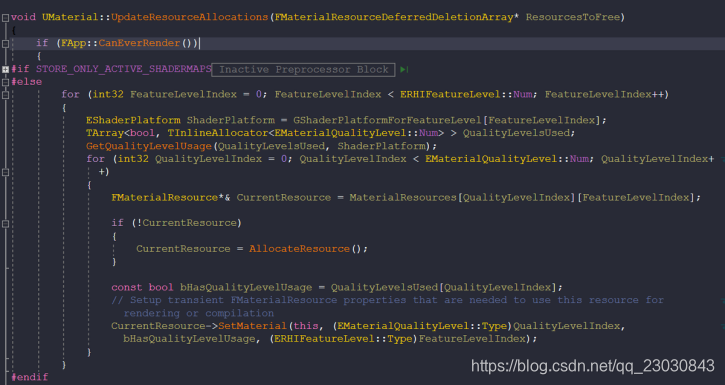This screenshot has height=385, width=725.
Task: Click FApp in the if condition
Action: pyautogui.click(x=73, y=43)
